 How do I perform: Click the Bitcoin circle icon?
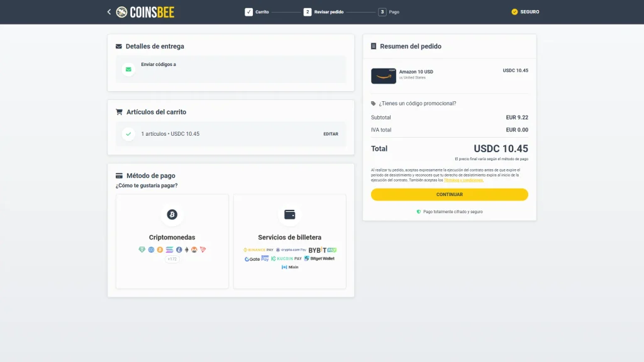click(172, 214)
